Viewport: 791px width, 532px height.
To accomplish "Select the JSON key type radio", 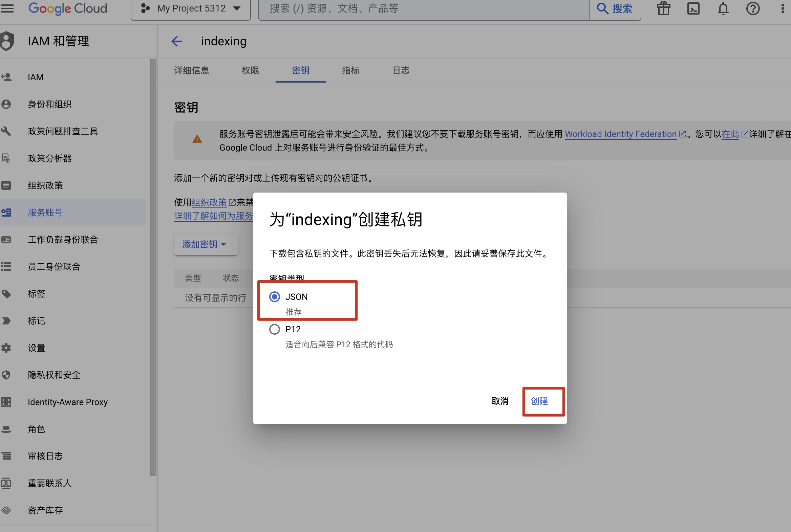I will pyautogui.click(x=274, y=297).
